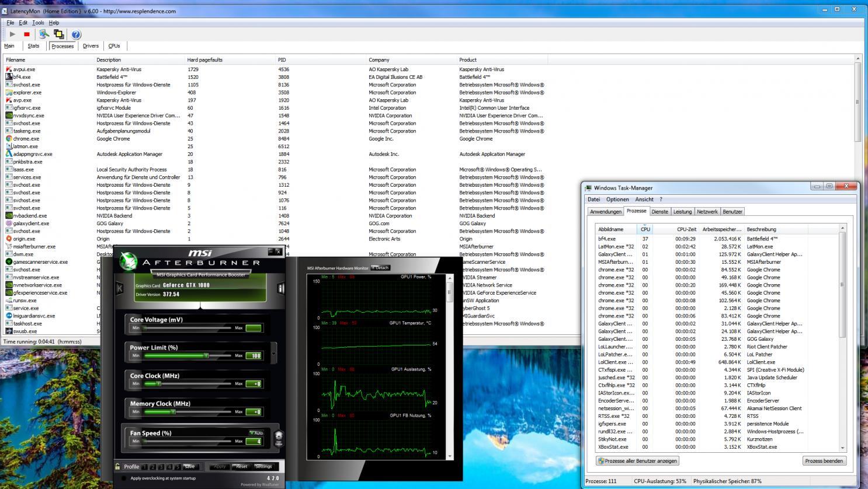Click the Power Limit value field showing 100
Image resolution: width=868 pixels, height=489 pixels.
click(254, 356)
